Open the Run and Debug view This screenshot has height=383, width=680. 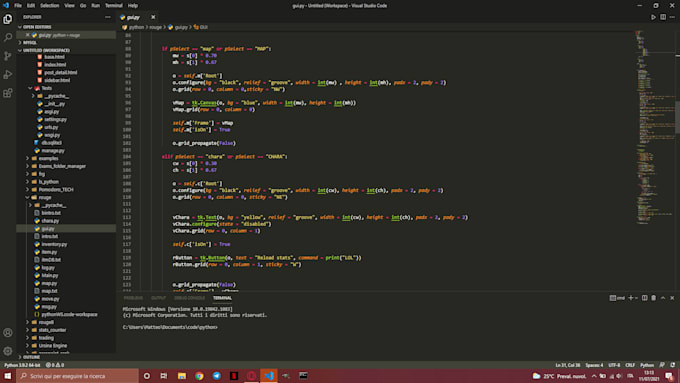click(7, 75)
